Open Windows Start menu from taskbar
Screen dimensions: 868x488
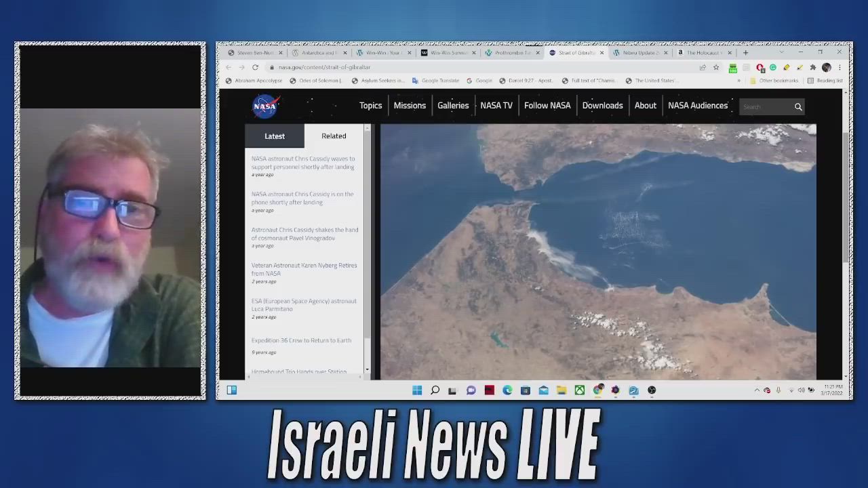pos(417,390)
